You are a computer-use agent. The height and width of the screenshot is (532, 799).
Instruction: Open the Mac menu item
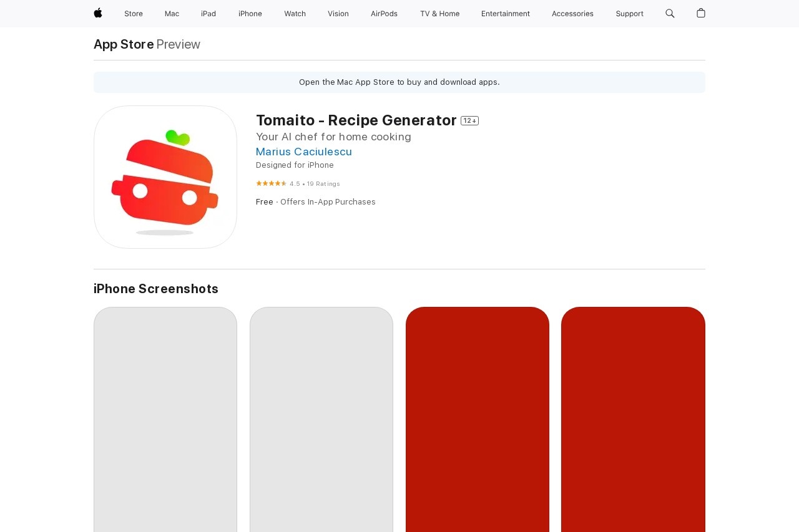[172, 14]
